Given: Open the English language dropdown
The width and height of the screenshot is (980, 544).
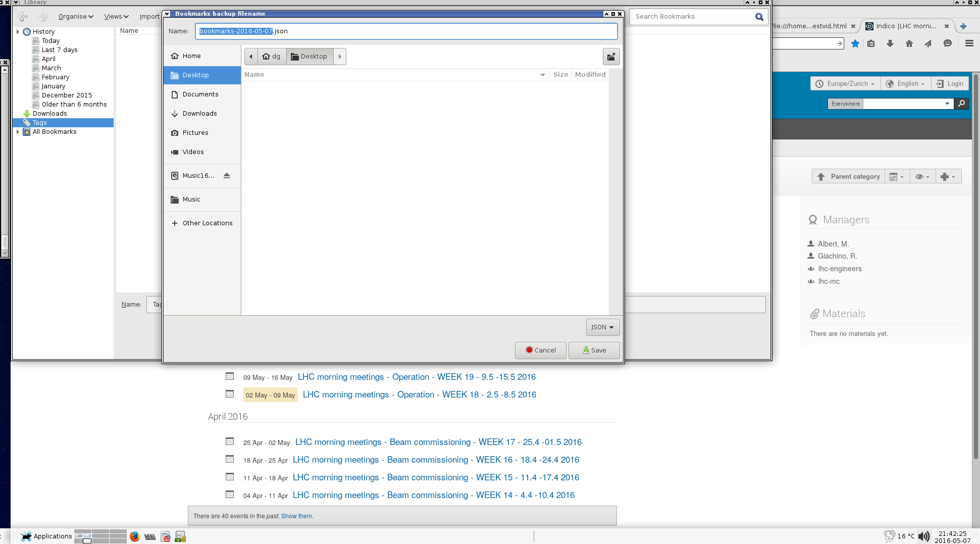Looking at the screenshot, I should (x=907, y=84).
